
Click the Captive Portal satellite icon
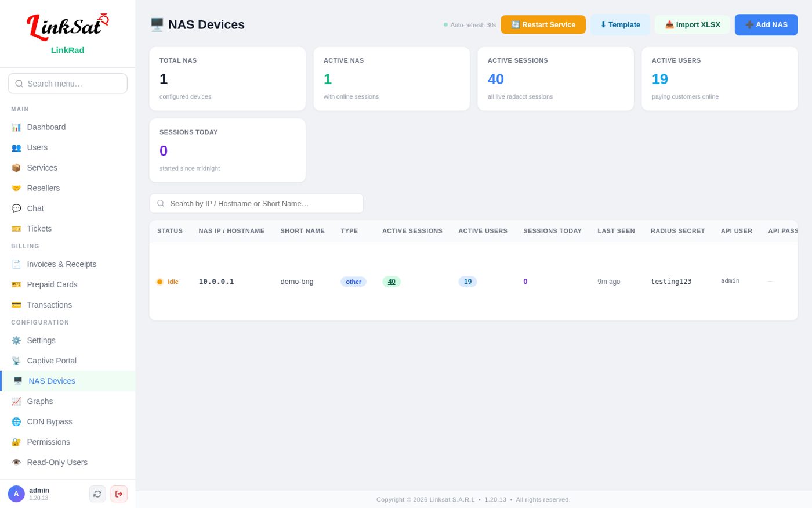[x=16, y=361]
